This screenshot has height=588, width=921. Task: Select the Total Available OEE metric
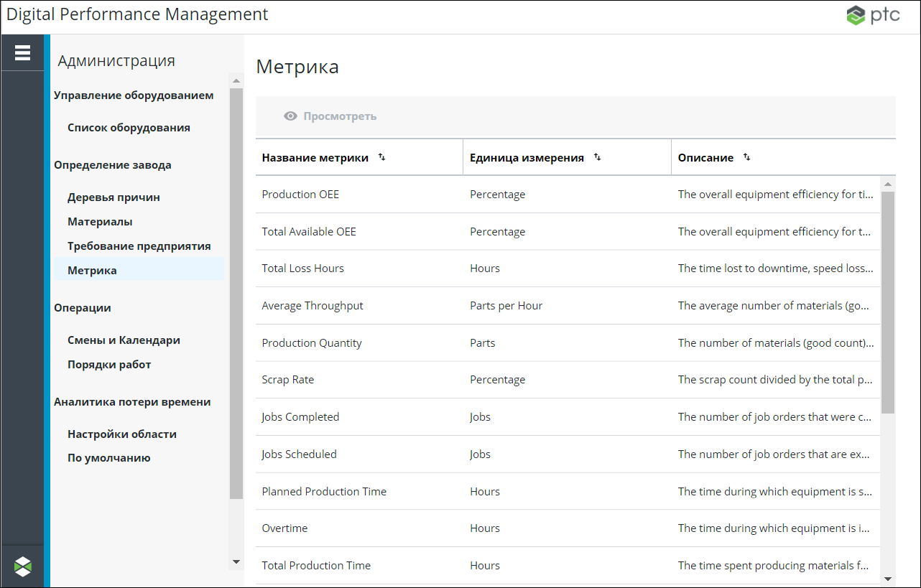[568, 232]
